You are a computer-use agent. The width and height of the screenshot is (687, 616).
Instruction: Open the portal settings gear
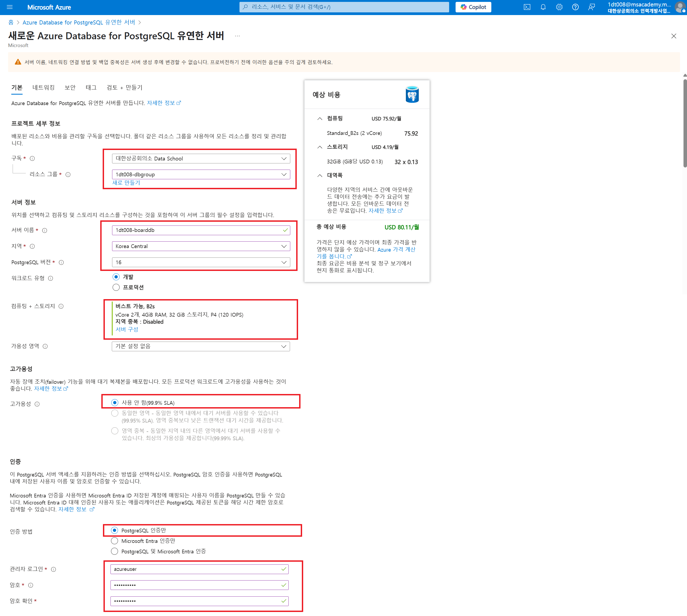559,7
